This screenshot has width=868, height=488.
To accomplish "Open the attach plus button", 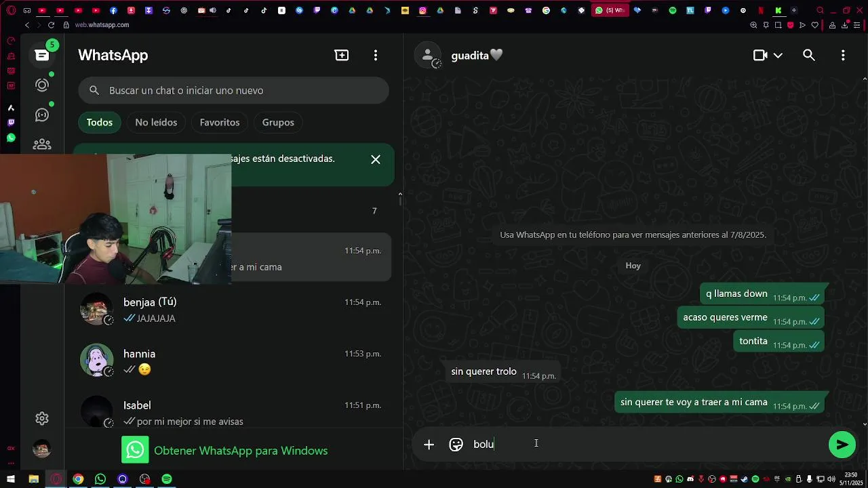I will 429,445.
